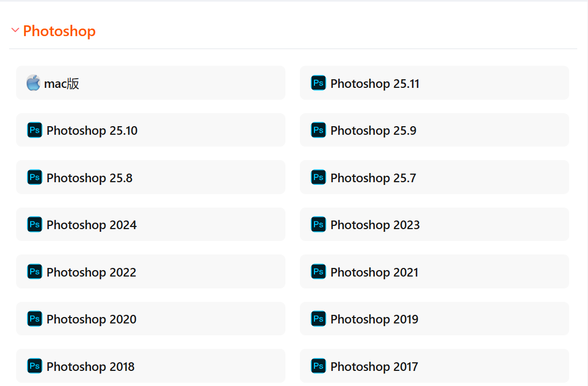The height and width of the screenshot is (386, 588).
Task: Collapse the Photoshop section chevron
Action: 15,31
